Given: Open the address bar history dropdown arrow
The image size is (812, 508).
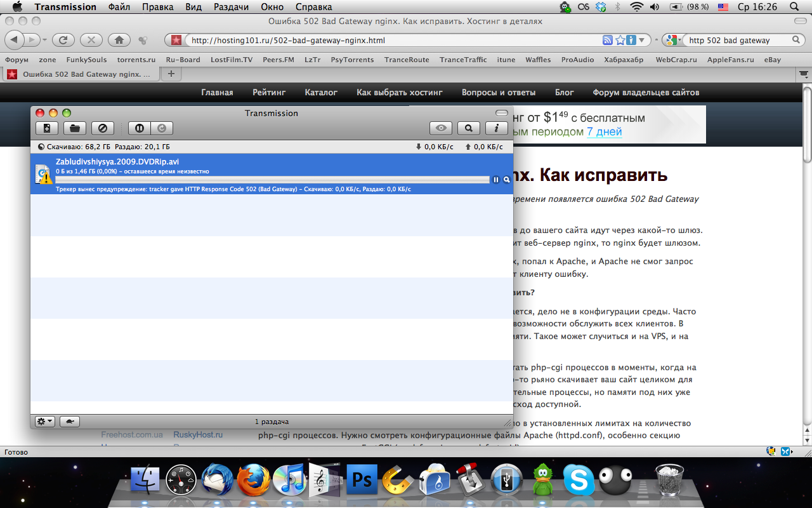Looking at the screenshot, I should (x=641, y=40).
